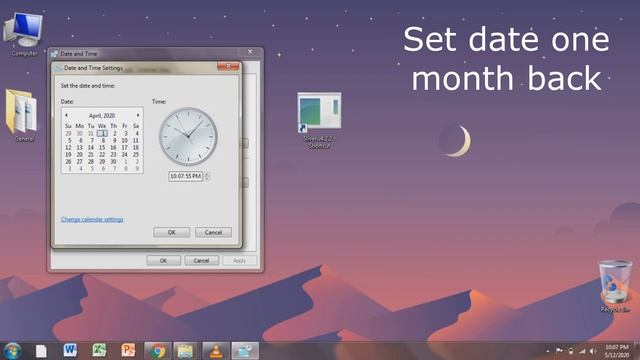The image size is (640, 360).
Task: Close the back Date and Time window
Action: [x=250, y=52]
